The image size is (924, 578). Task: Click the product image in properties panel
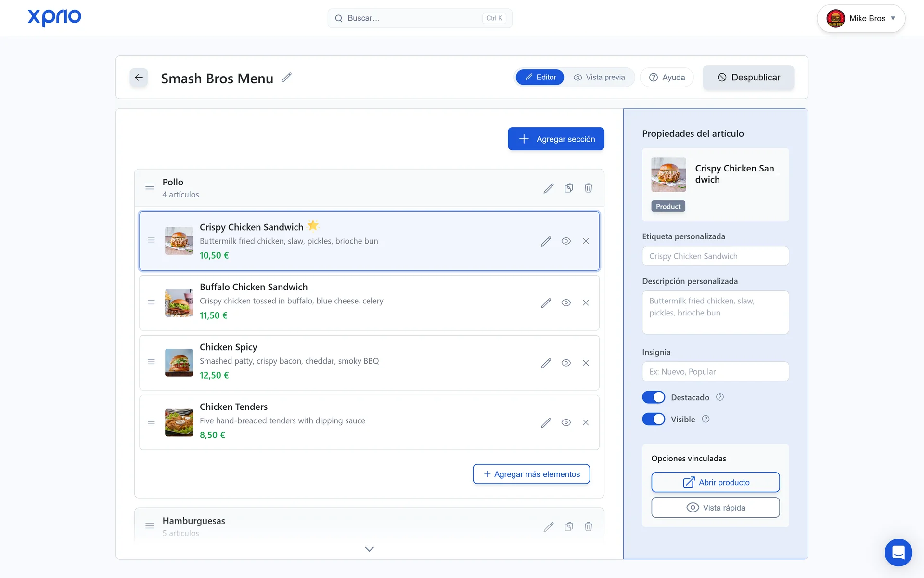tap(668, 174)
